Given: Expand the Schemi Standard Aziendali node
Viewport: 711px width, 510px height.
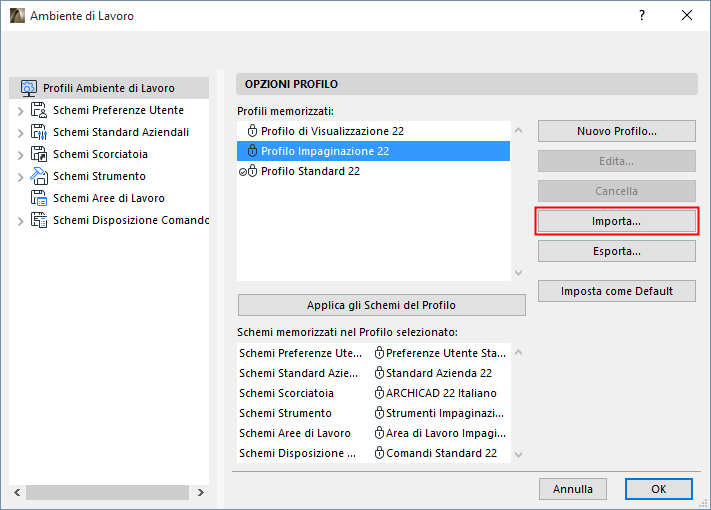Looking at the screenshot, I should pyautogui.click(x=20, y=132).
